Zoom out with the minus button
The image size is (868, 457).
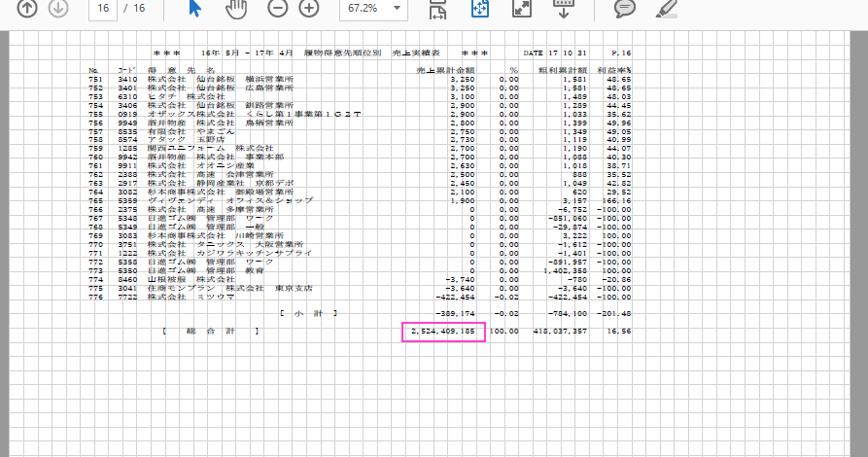pyautogui.click(x=277, y=8)
